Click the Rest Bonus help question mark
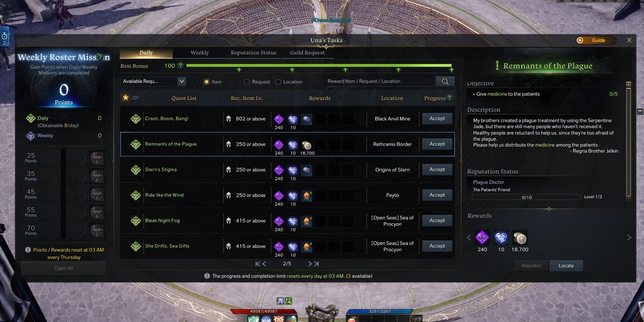This screenshot has width=644, height=322. (x=181, y=66)
